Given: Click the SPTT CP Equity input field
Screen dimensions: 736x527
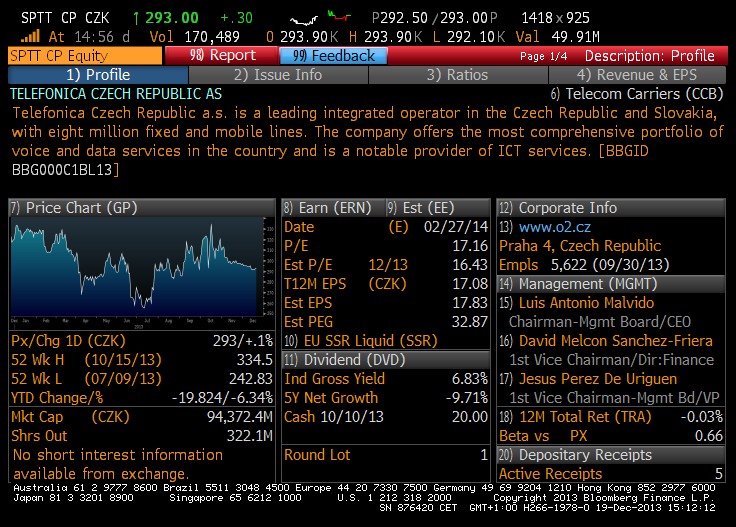Looking at the screenshot, I should [x=85, y=55].
